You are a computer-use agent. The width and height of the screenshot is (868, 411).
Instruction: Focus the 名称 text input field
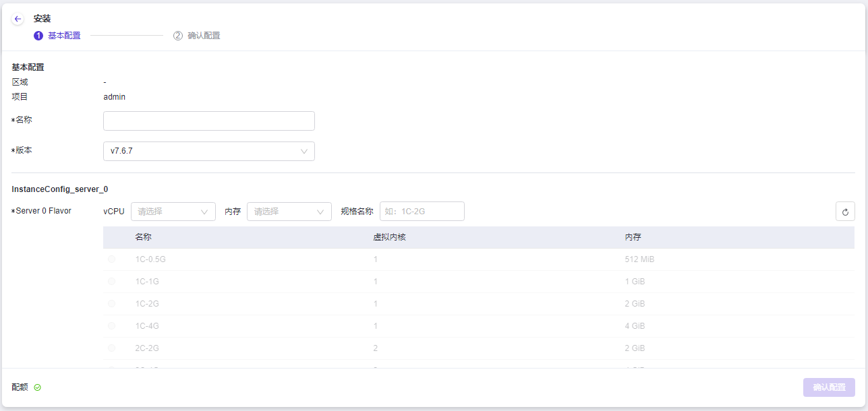click(x=208, y=121)
